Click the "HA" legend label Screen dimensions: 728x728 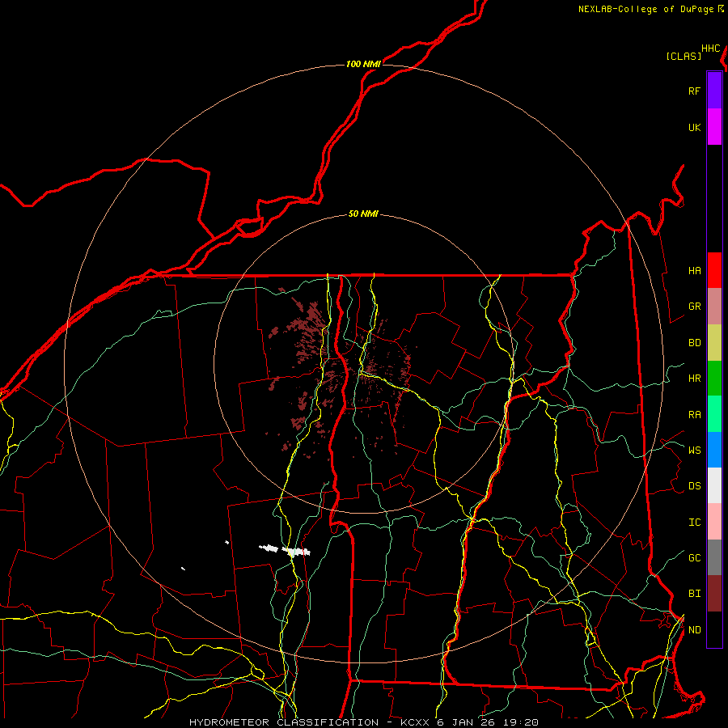(694, 270)
